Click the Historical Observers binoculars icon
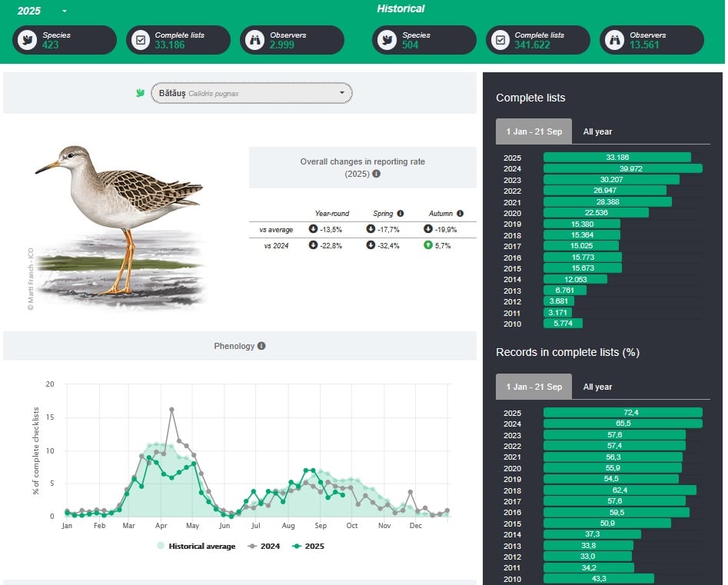The height and width of the screenshot is (585, 728). [x=613, y=40]
